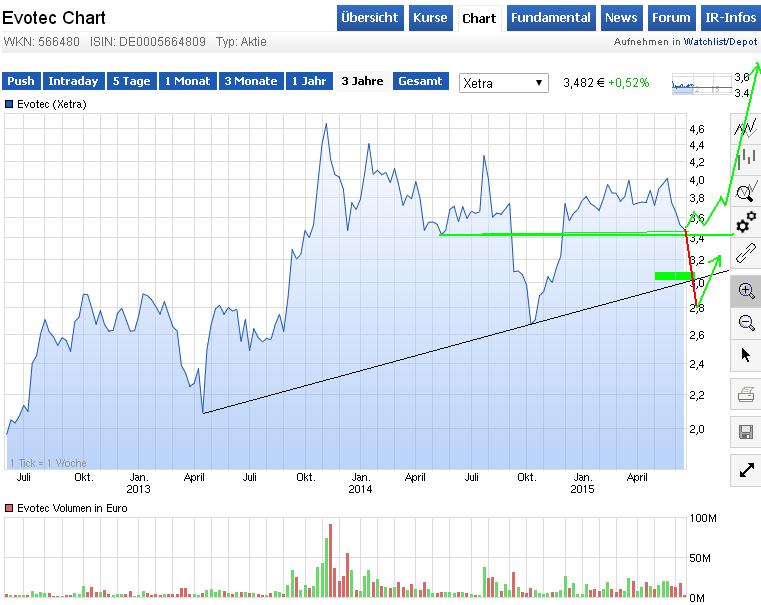Save the chart with floppy disk icon
Image resolution: width=761 pixels, height=605 pixels.
[745, 432]
